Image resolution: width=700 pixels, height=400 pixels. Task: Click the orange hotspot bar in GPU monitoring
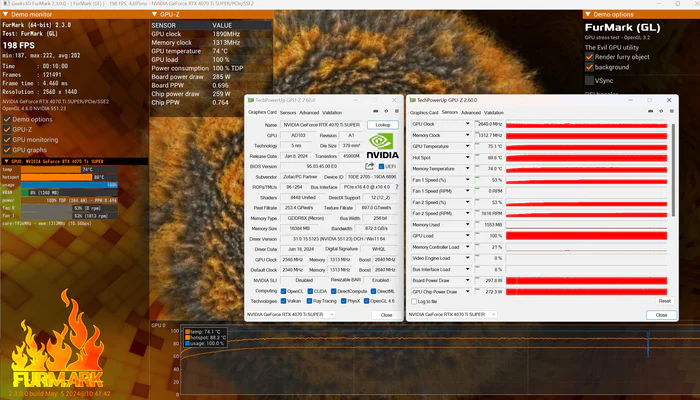coord(56,177)
